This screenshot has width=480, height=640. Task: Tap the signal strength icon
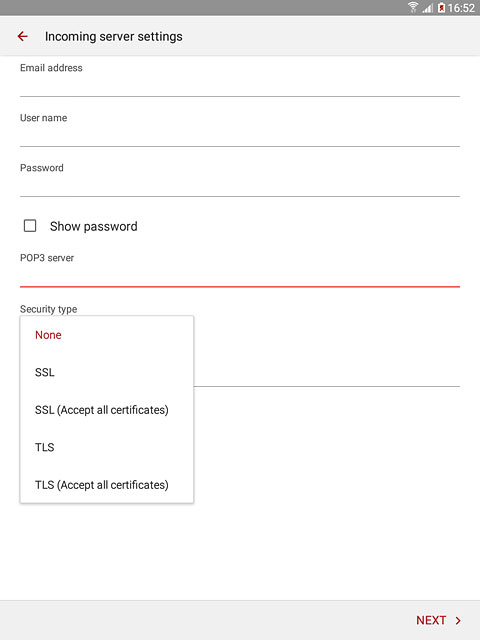[427, 8]
